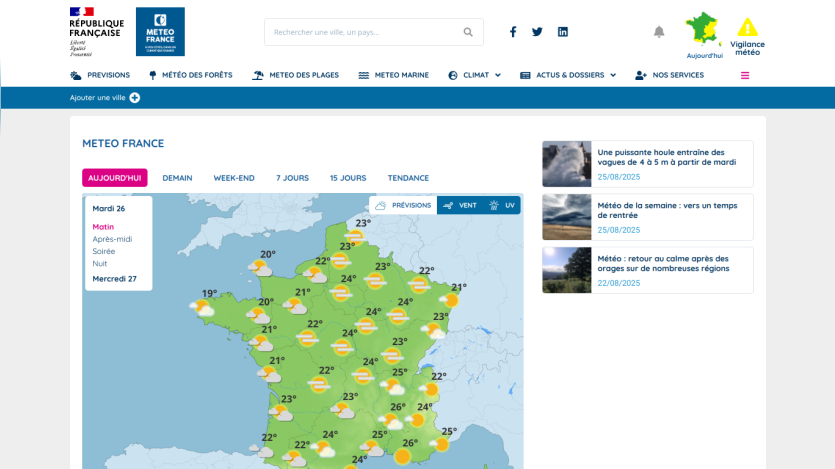Select Mardi 26 in day list
Viewport: 835px width, 469px height.
click(109, 209)
